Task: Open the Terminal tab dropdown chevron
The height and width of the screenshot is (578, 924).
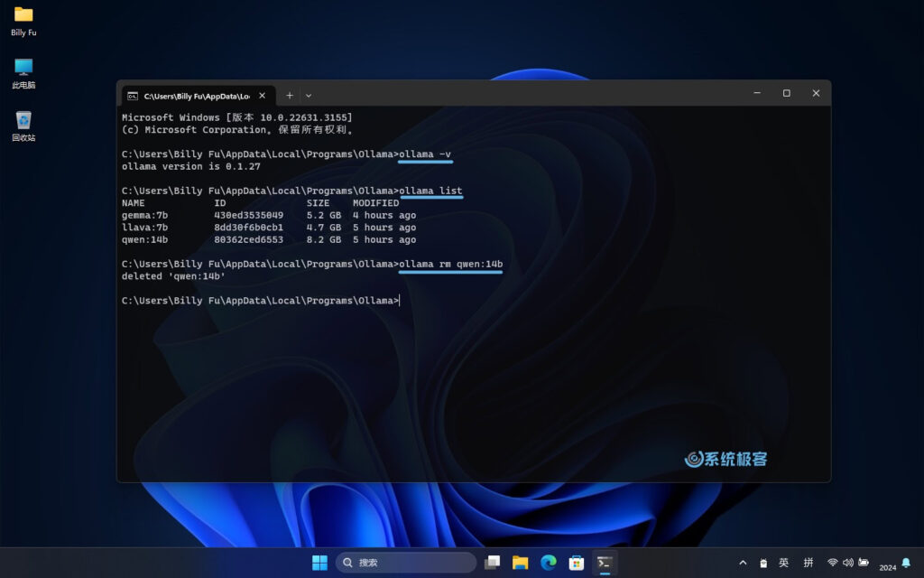Action: (310, 95)
